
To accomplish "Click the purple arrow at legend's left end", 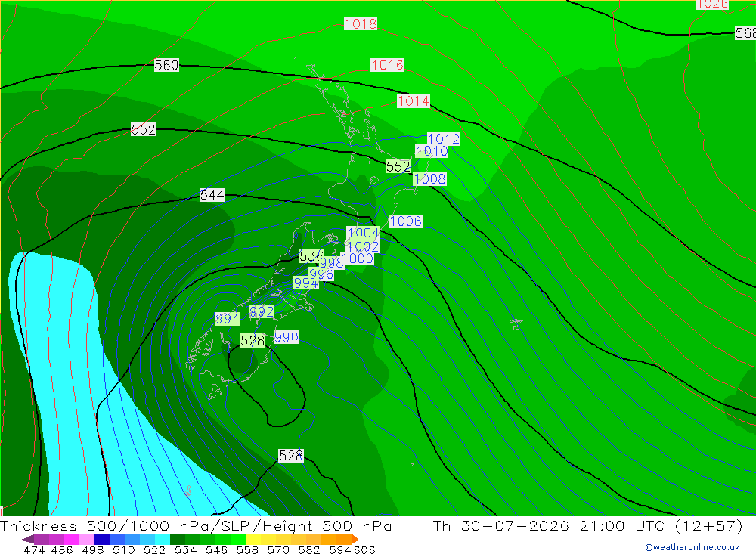I will tap(27, 539).
